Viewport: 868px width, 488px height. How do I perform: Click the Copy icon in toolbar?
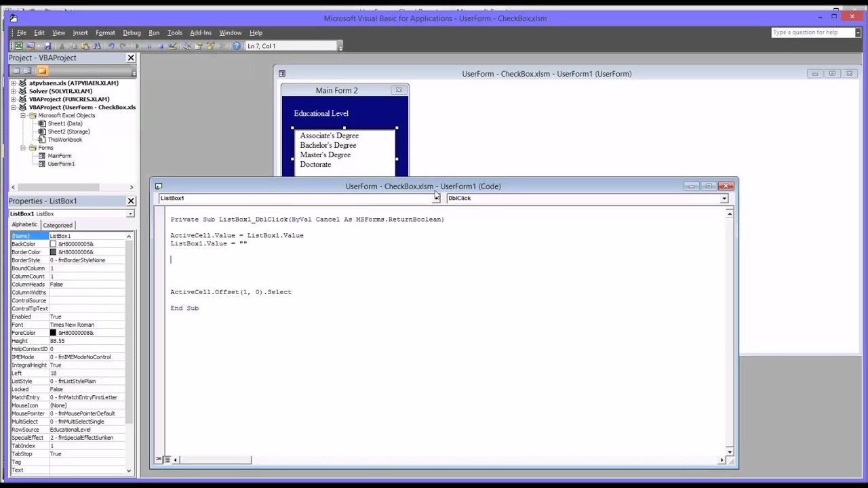73,46
